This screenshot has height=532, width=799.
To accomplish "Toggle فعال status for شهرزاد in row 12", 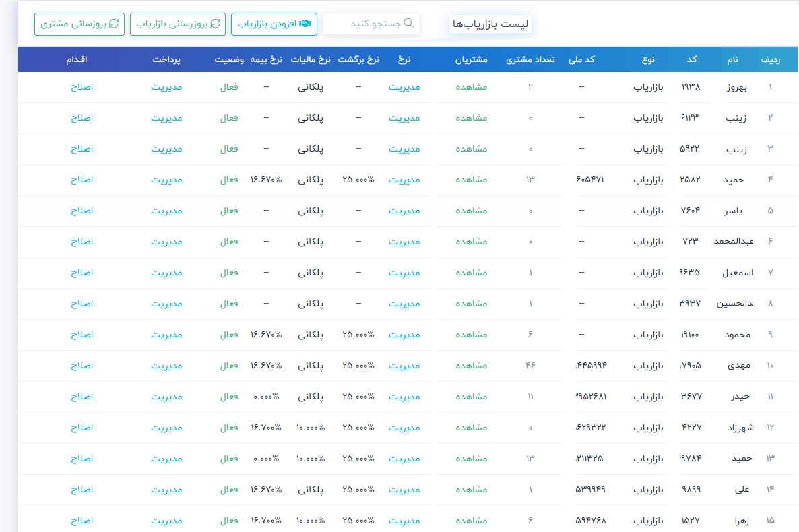I will click(229, 428).
